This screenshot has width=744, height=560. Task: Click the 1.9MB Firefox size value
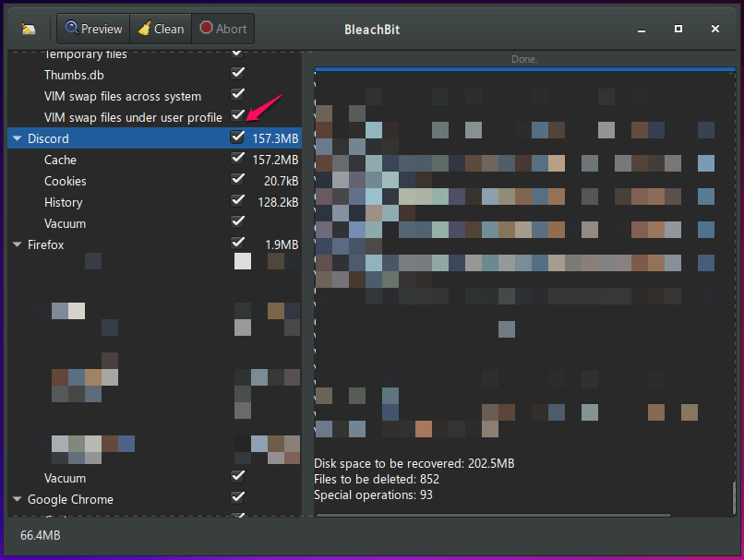pos(282,244)
